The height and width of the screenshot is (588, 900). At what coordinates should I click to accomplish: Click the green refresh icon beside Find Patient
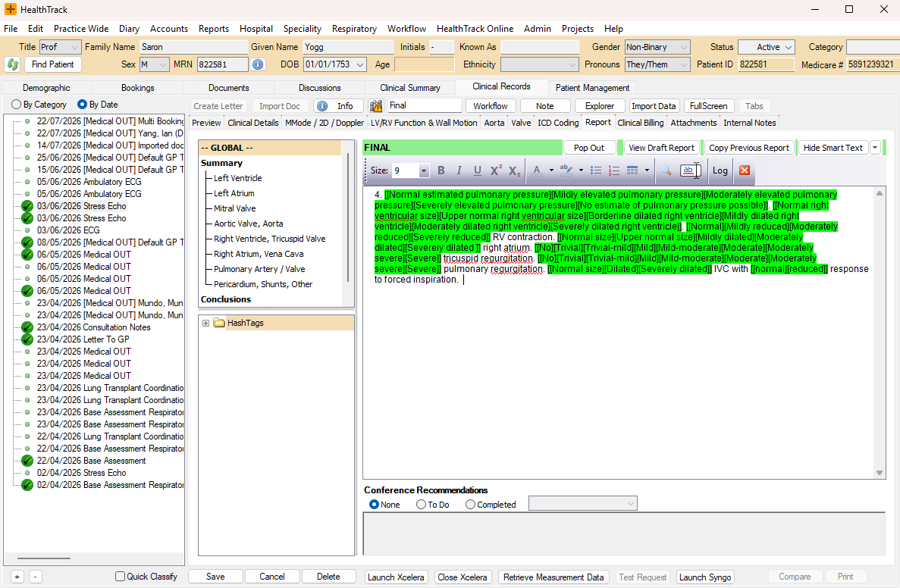coord(12,64)
